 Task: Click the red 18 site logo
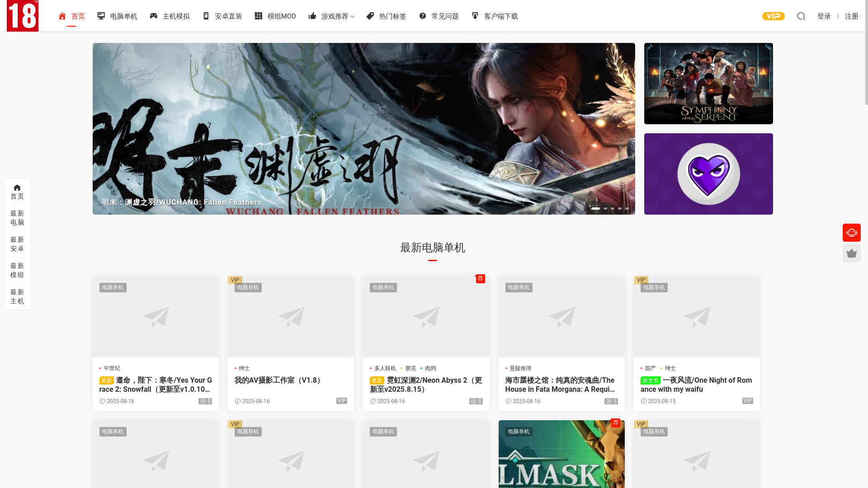point(23,16)
